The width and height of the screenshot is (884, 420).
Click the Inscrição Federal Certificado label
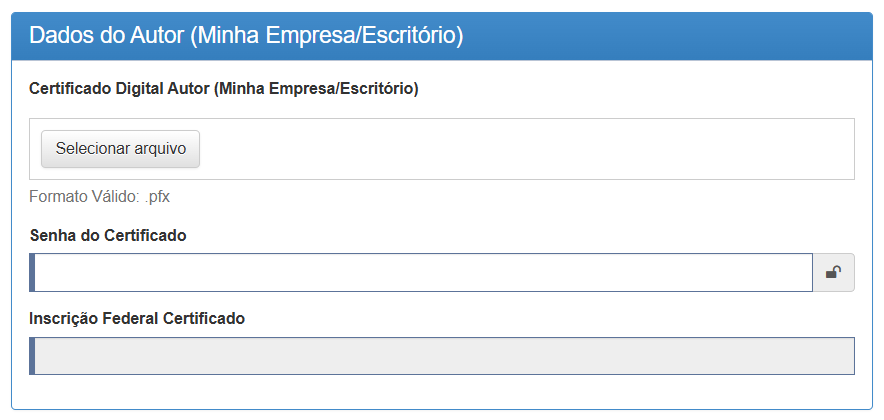pyautogui.click(x=138, y=319)
